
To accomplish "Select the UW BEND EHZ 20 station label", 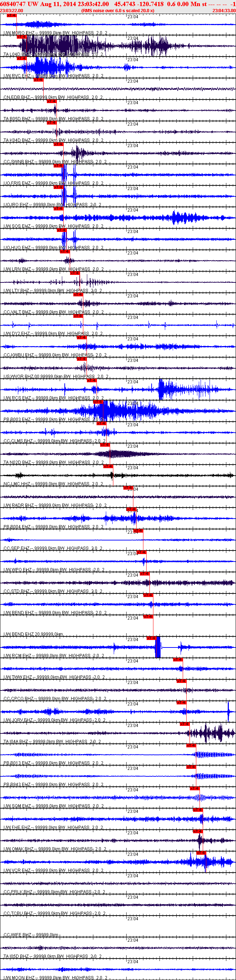I will pos(34,635).
